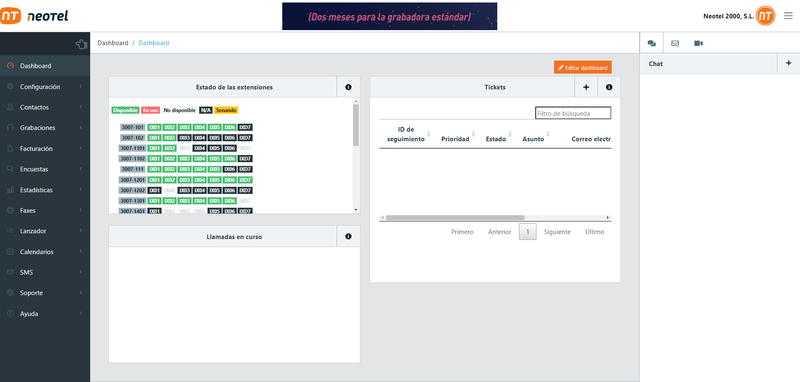Screen dimensions: 800x382
Task: Click the Encuestas speech bubble icon
Action: pyautogui.click(x=10, y=169)
